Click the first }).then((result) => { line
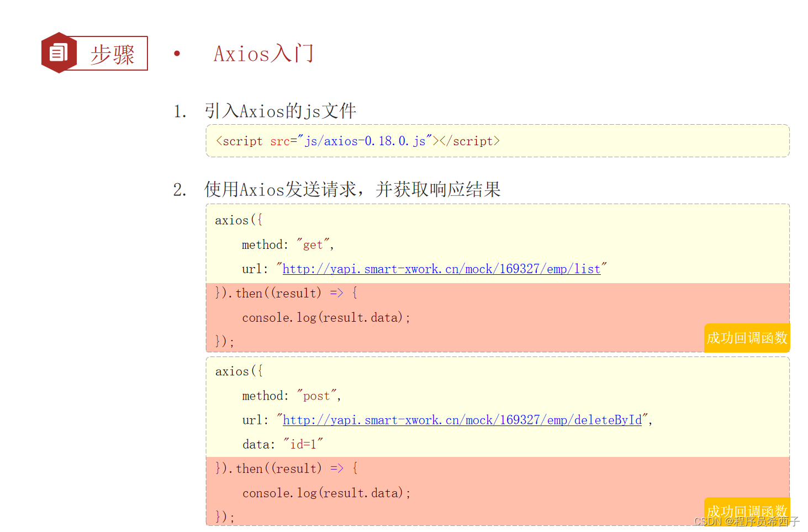This screenshot has height=532, width=808. coord(286,293)
